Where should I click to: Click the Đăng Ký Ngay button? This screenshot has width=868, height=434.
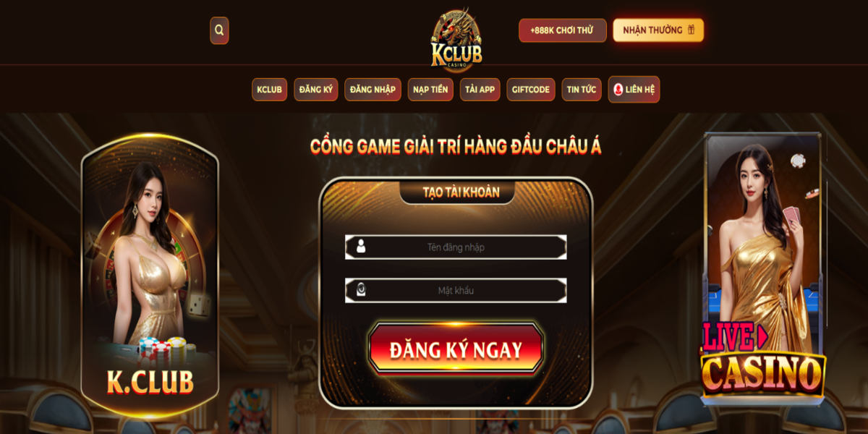tap(456, 349)
